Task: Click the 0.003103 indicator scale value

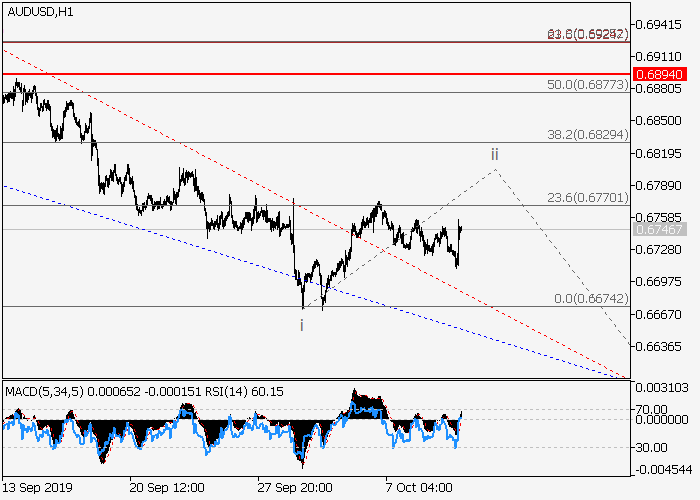Action: pyautogui.click(x=662, y=387)
